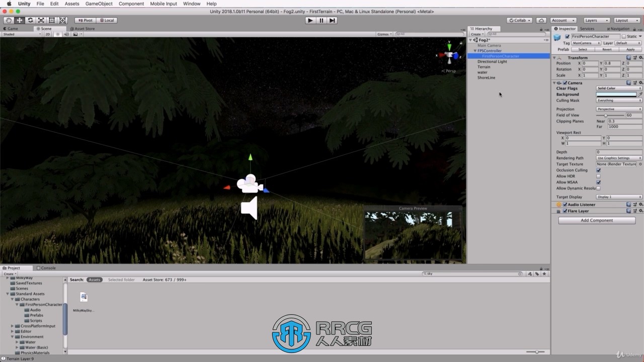Click the Transform help book icon
The width and height of the screenshot is (644, 362).
(x=628, y=58)
